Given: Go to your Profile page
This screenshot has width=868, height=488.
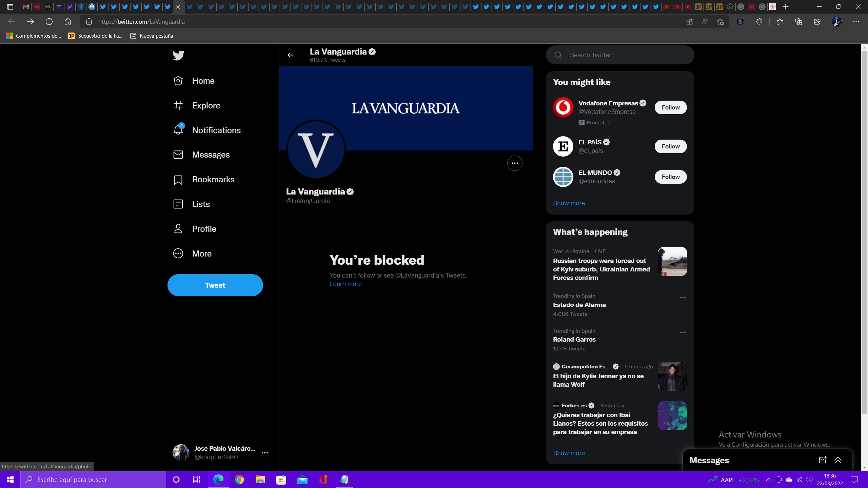Looking at the screenshot, I should coord(195,229).
